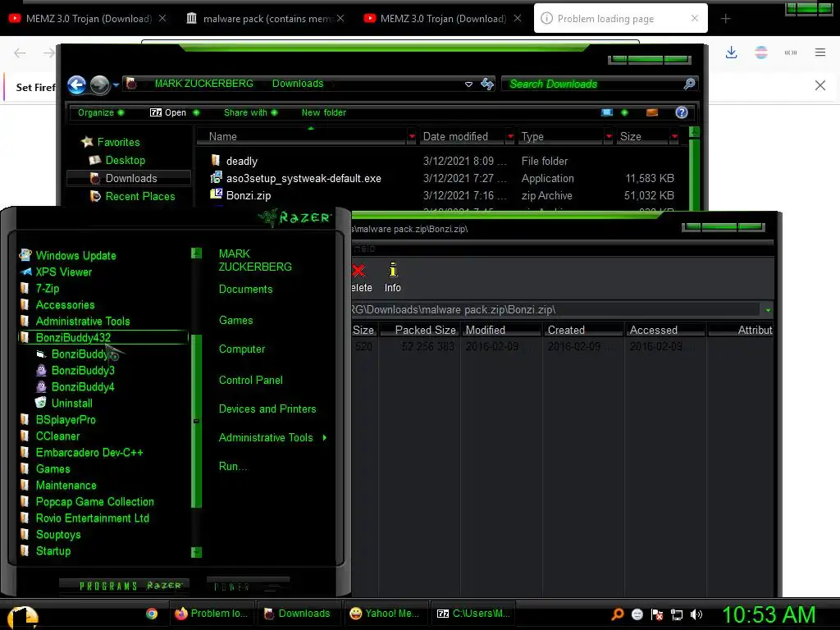The width and height of the screenshot is (840, 630).
Task: Click the search magnifier in Downloads explorer
Action: coord(689,84)
